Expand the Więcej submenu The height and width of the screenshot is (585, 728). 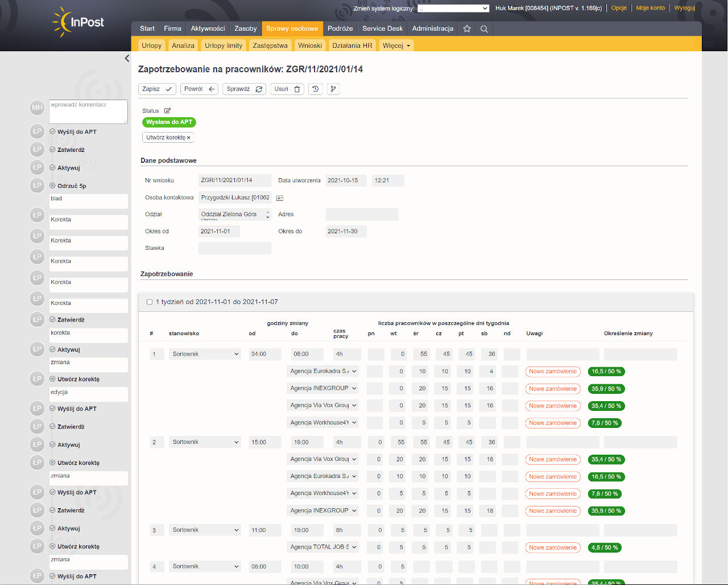point(396,46)
